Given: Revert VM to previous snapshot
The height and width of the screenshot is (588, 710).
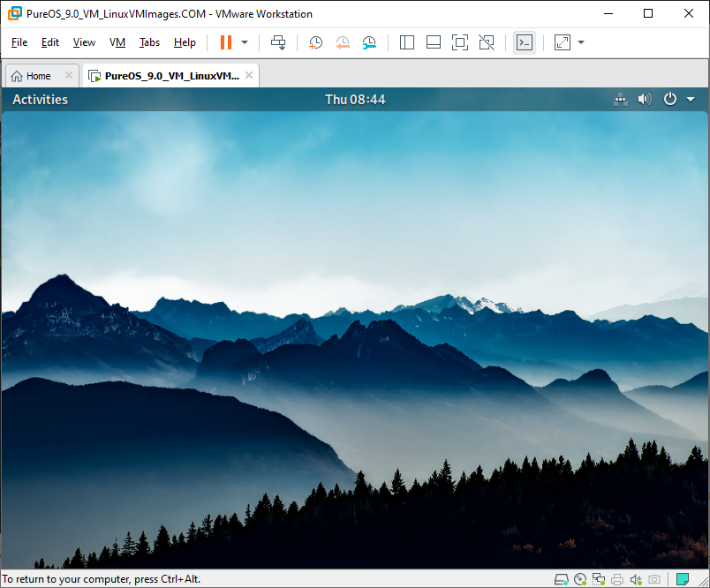Looking at the screenshot, I should 343,42.
